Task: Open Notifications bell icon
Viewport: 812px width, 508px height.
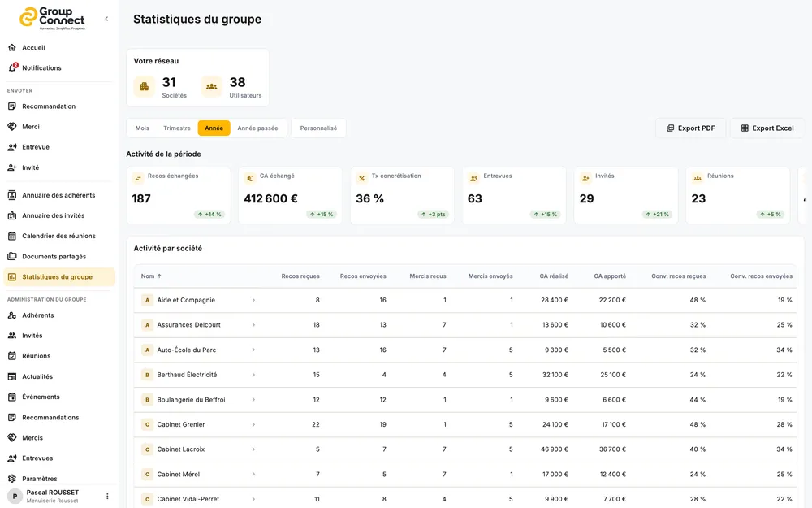Action: [12, 68]
